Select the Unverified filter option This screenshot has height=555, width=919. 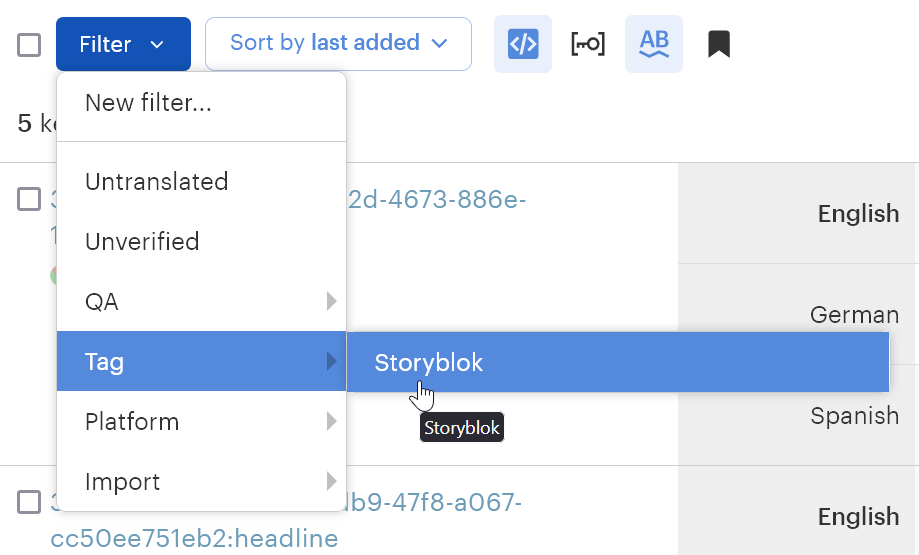coord(142,242)
